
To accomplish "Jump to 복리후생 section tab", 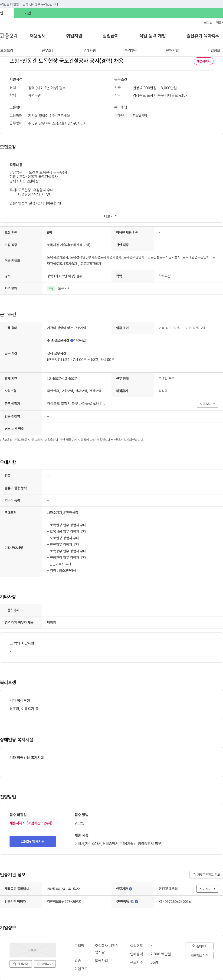I will coord(131,51).
